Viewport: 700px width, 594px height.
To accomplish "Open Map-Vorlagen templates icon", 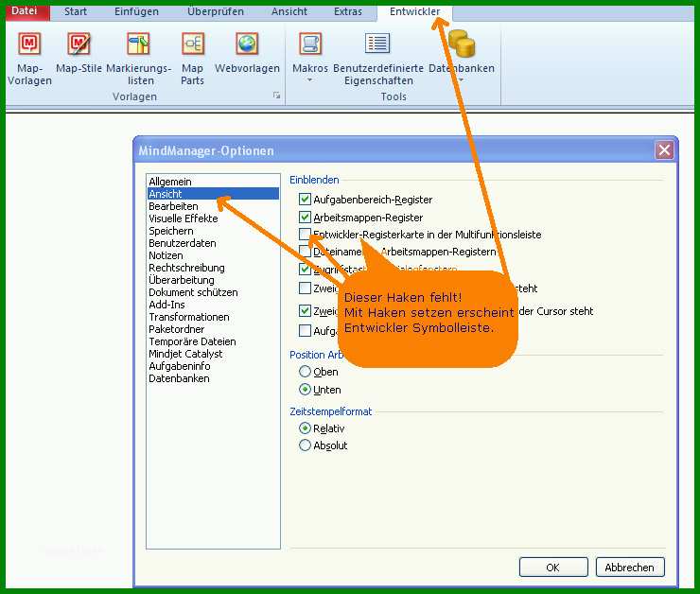I will pos(29,44).
